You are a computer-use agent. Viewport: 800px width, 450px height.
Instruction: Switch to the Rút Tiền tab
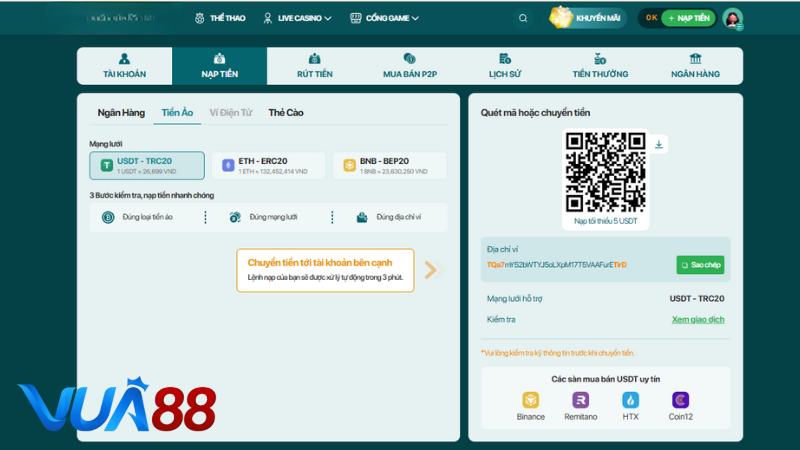[314, 66]
